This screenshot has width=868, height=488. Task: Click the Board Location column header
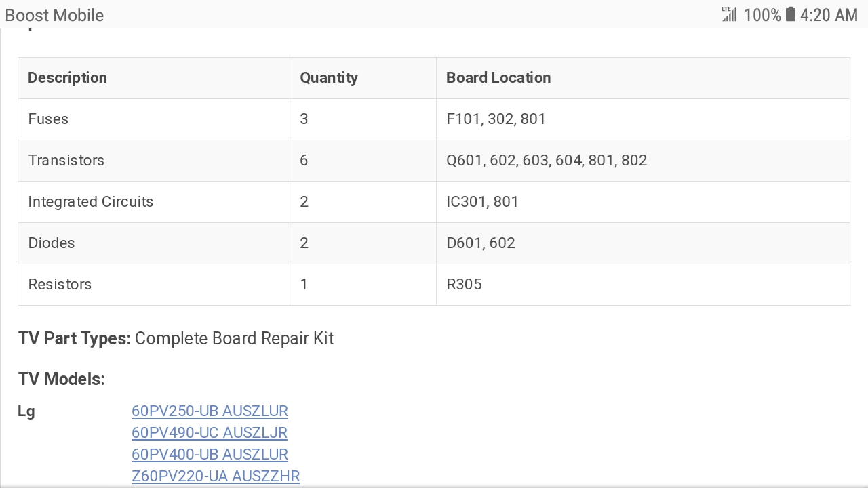[x=498, y=77]
